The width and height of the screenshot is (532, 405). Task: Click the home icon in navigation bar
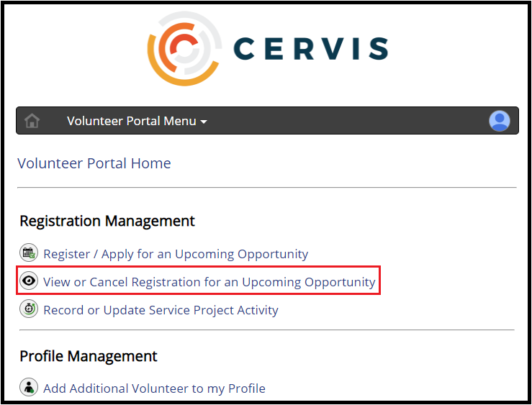tap(32, 121)
